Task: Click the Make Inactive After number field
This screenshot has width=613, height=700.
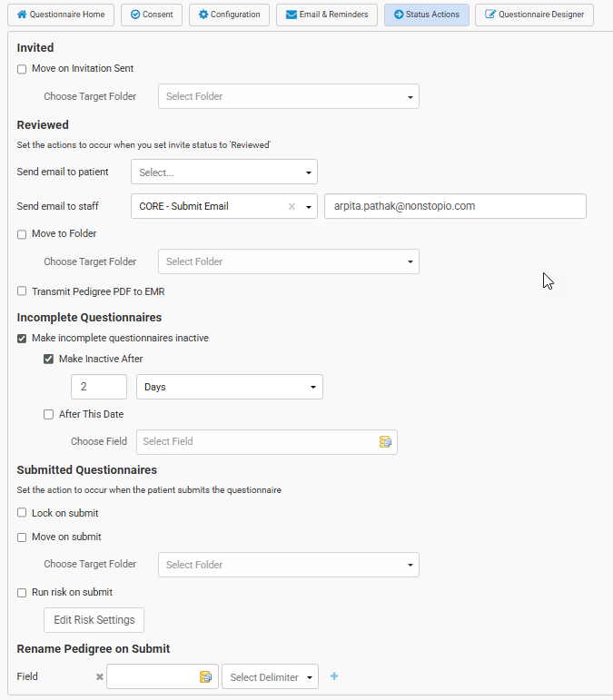Action: (98, 388)
